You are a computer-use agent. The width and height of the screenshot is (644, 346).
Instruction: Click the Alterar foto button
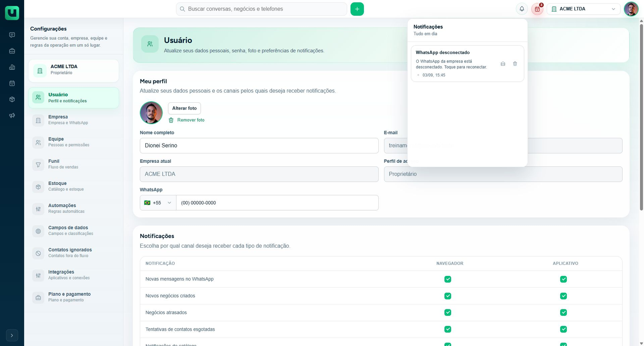point(184,108)
